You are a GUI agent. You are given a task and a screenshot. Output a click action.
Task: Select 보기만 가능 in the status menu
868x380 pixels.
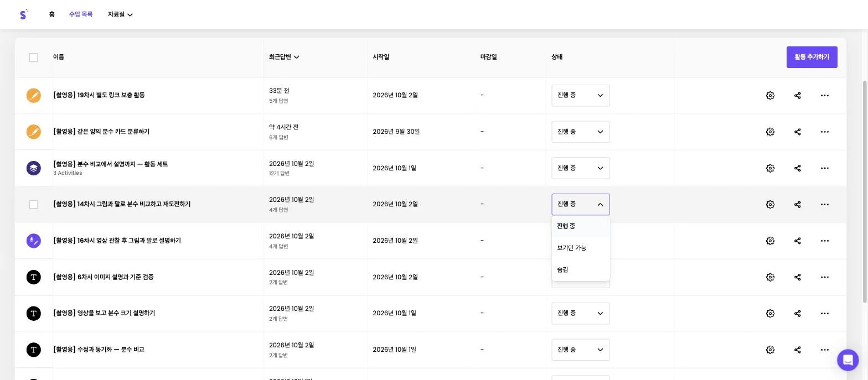[x=581, y=248]
